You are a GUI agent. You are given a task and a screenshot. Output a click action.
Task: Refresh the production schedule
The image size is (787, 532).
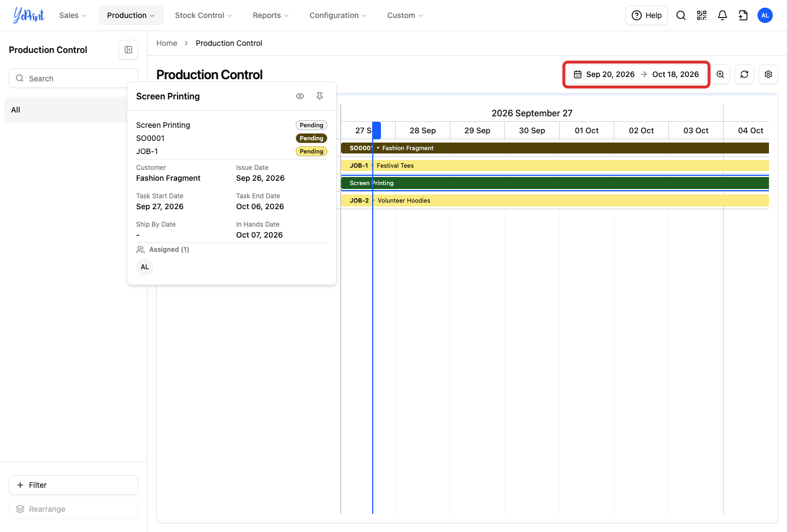[744, 74]
